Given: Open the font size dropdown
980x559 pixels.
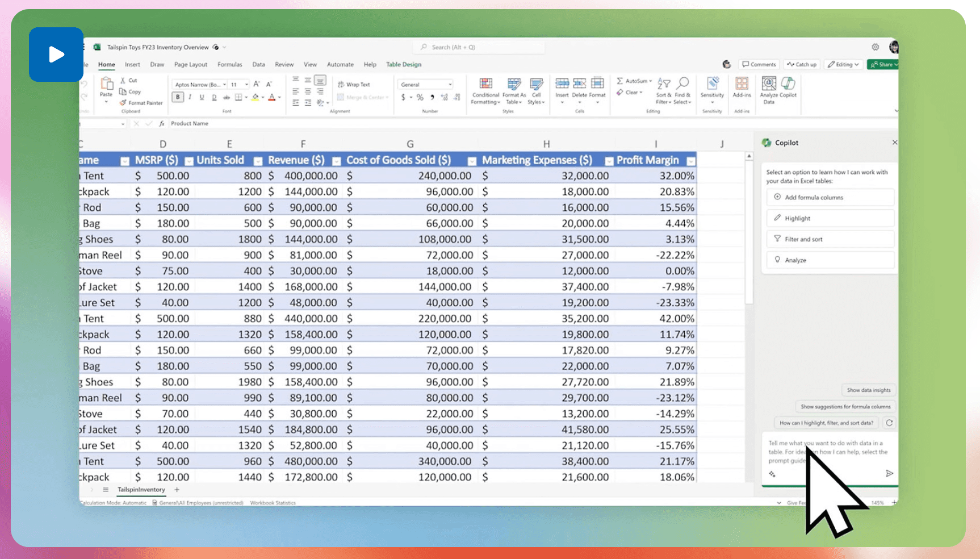Looking at the screenshot, I should 246,84.
